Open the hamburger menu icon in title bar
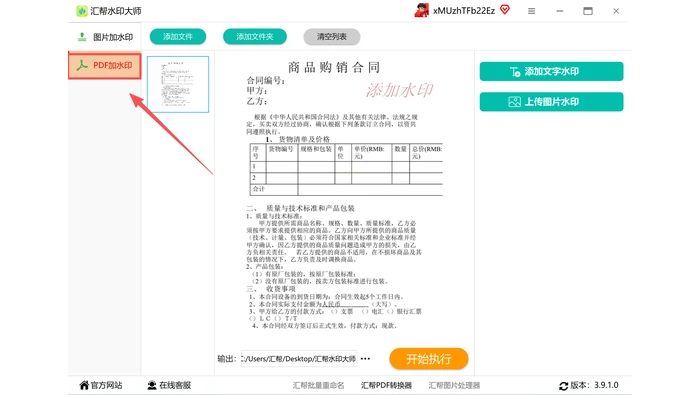 (531, 11)
